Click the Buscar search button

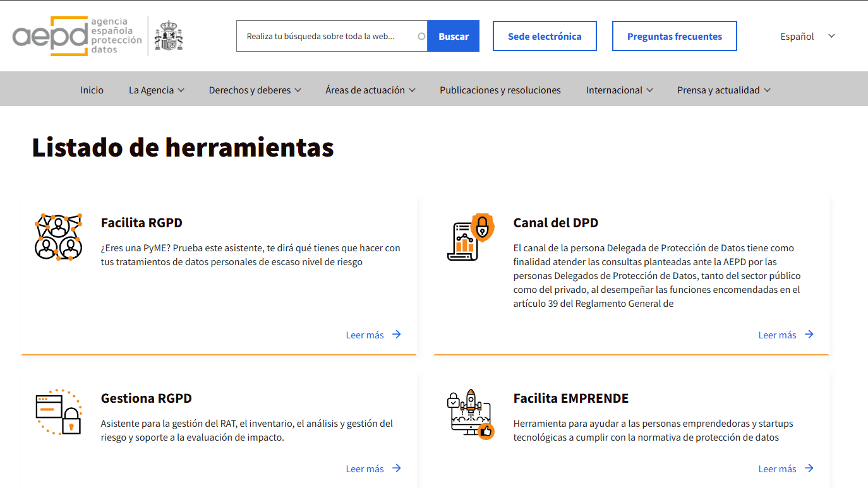[x=454, y=36]
